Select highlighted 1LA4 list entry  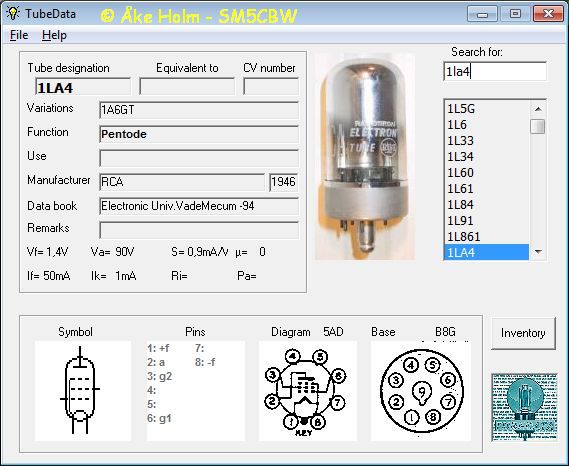pyautogui.click(x=486, y=252)
